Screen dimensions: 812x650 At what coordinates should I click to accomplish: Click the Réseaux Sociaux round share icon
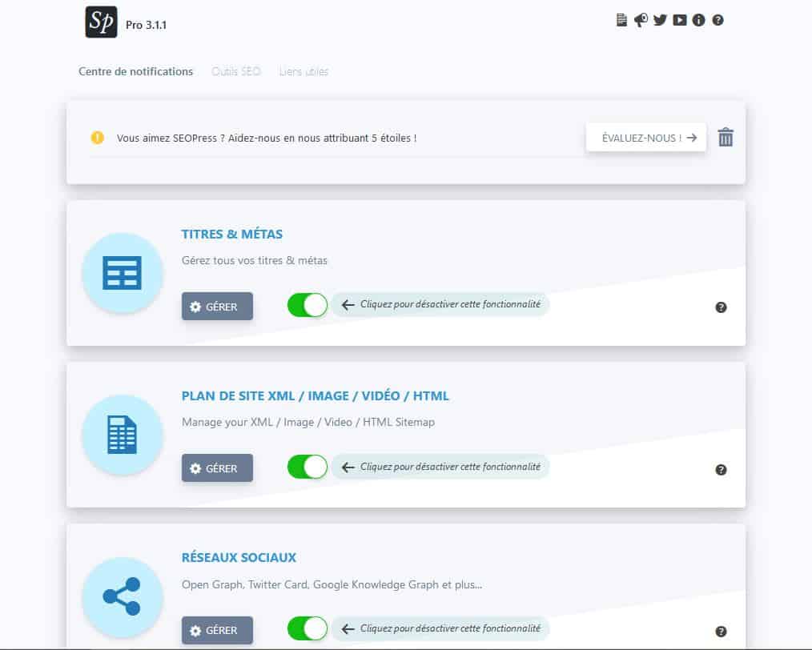pyautogui.click(x=123, y=596)
